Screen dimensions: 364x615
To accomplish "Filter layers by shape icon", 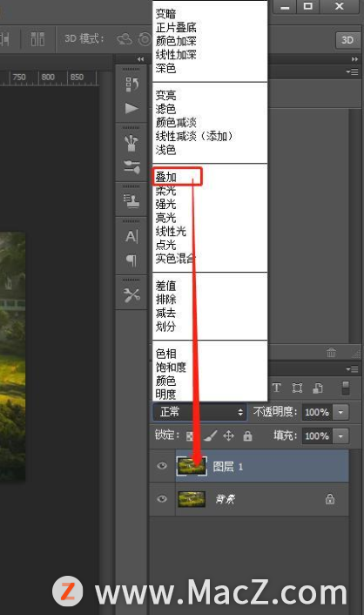I will coord(297,388).
